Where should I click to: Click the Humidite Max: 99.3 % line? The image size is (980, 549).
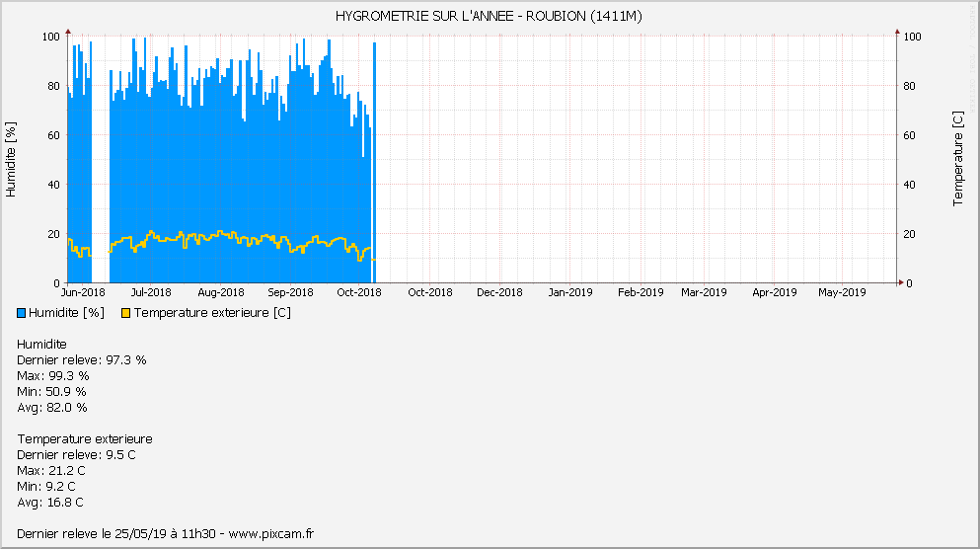click(53, 376)
